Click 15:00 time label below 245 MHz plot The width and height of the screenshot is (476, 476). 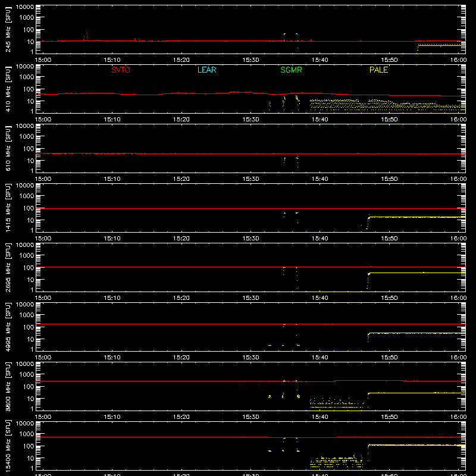click(43, 60)
